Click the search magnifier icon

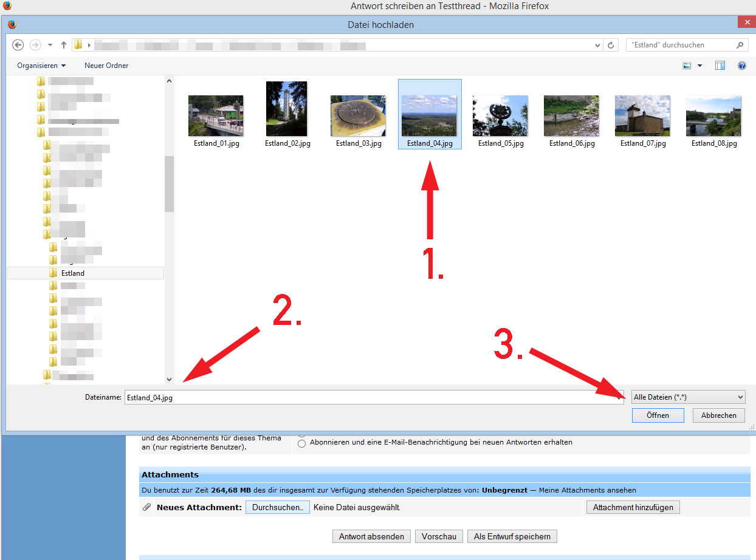tap(740, 45)
